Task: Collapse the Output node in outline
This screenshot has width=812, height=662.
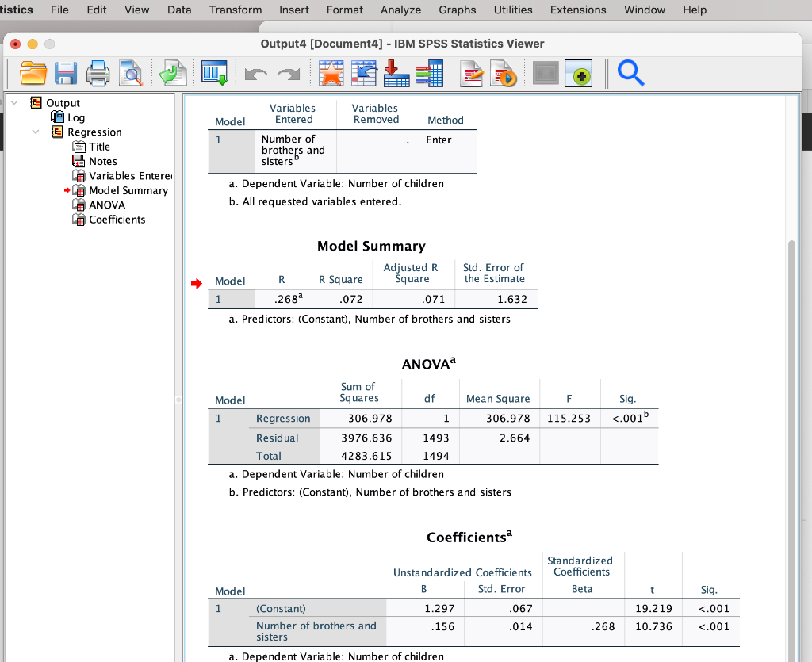Action: coord(14,102)
